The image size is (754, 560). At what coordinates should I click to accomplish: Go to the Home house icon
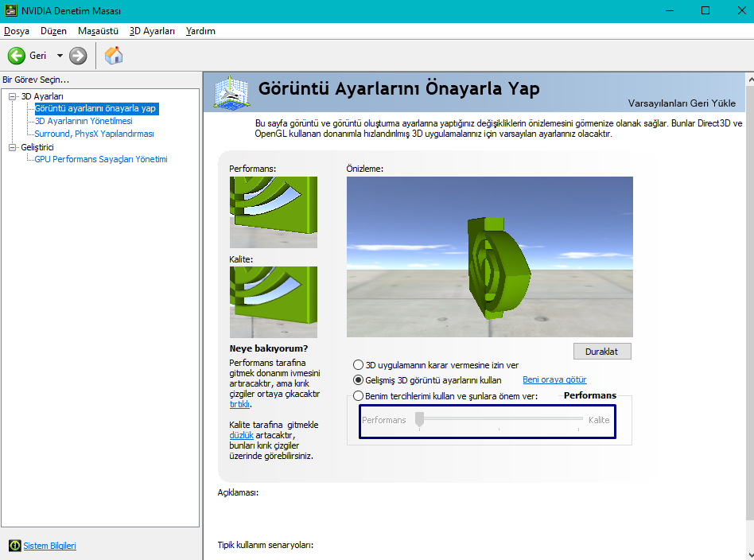[x=114, y=56]
